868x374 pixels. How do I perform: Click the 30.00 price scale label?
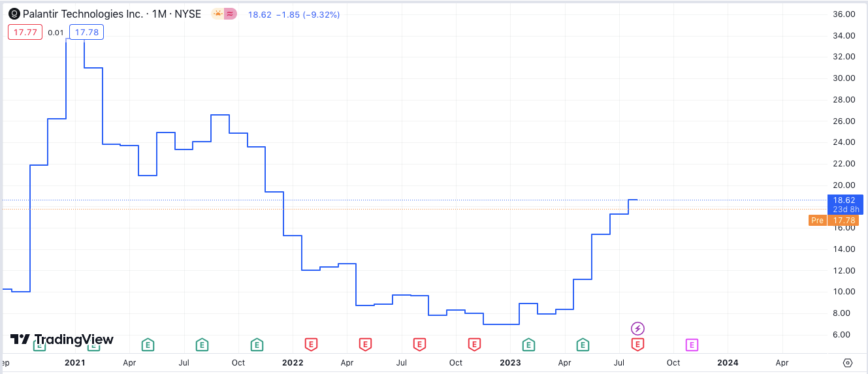[844, 78]
